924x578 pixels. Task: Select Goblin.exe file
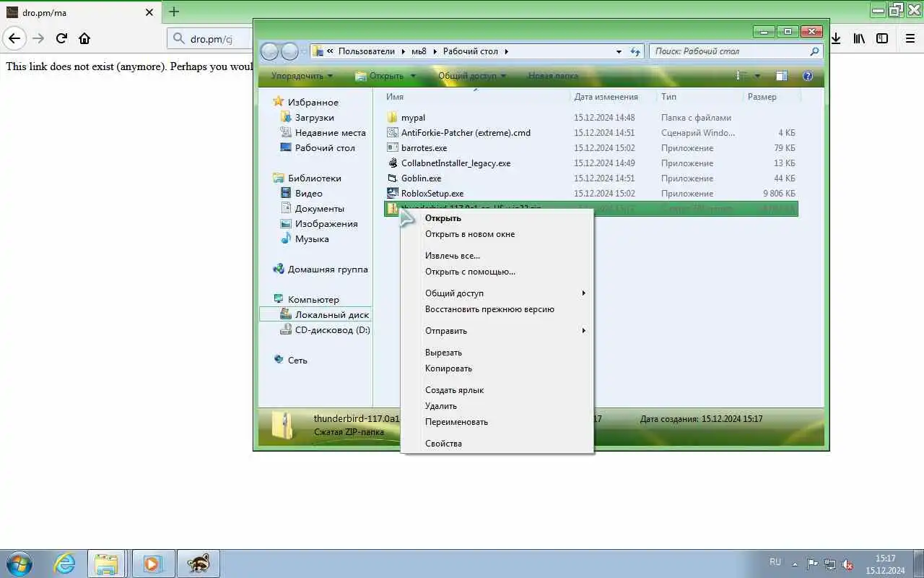click(421, 178)
